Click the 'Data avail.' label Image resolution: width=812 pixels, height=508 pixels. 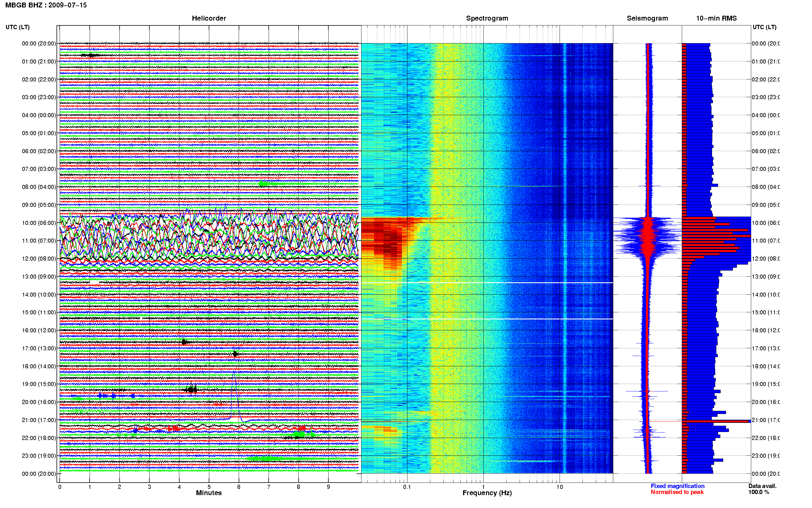tap(762, 486)
